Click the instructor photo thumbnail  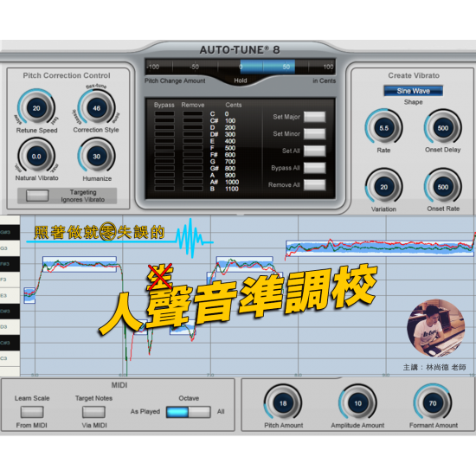click(x=436, y=328)
